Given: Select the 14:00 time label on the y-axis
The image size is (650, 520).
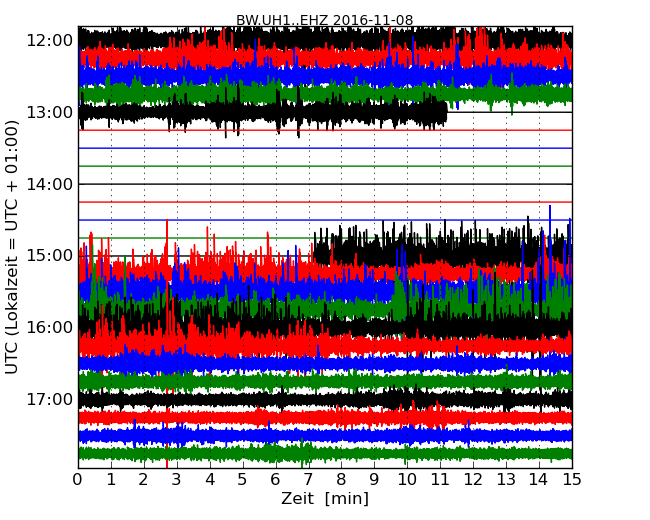Looking at the screenshot, I should [50, 184].
